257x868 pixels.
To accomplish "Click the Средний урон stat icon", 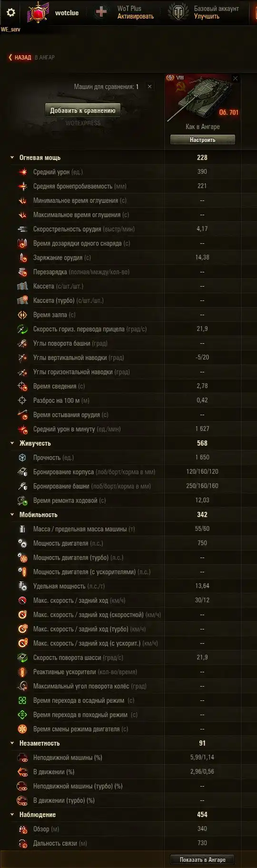I will 22,172.
